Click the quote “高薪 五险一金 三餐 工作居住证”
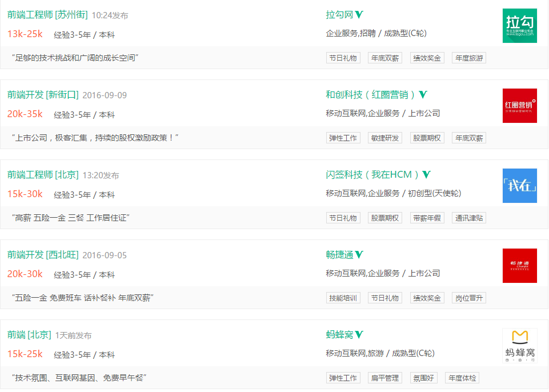The height and width of the screenshot is (392, 549). [x=70, y=218]
